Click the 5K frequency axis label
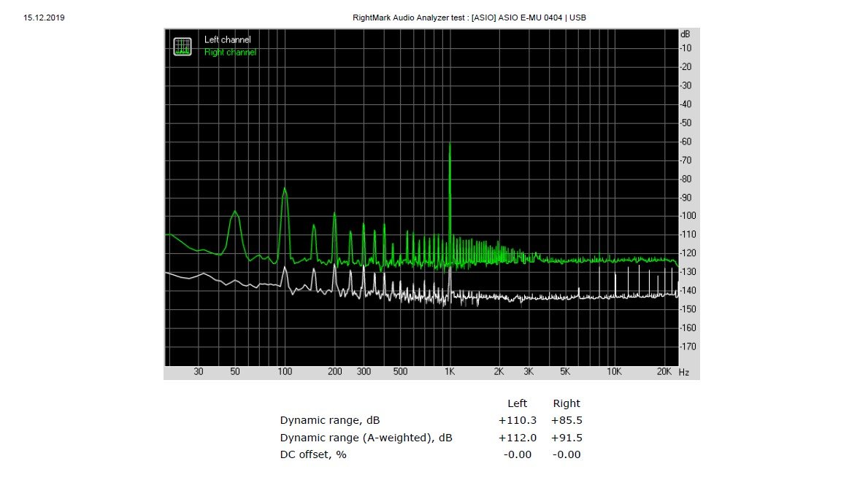Viewport: 868px width, 488px height. (x=564, y=372)
